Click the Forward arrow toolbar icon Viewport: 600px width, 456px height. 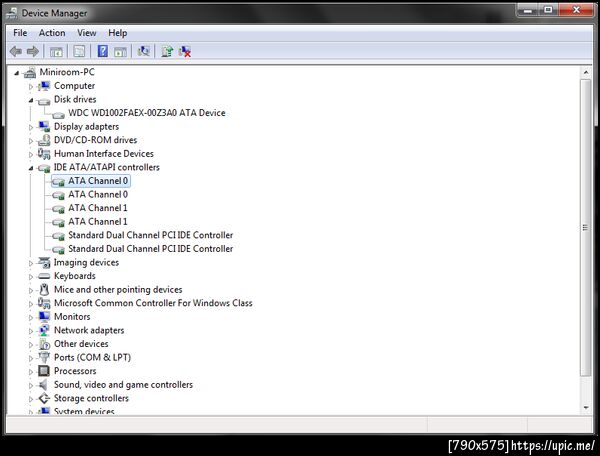tap(33, 51)
